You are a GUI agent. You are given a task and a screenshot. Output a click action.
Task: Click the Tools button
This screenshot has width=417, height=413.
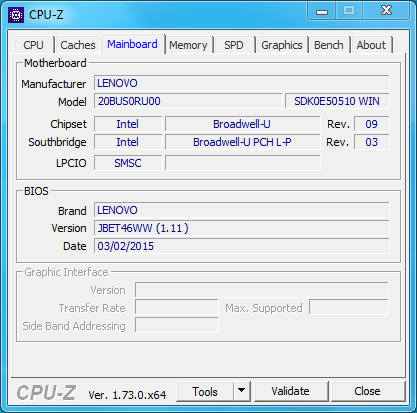click(x=205, y=391)
